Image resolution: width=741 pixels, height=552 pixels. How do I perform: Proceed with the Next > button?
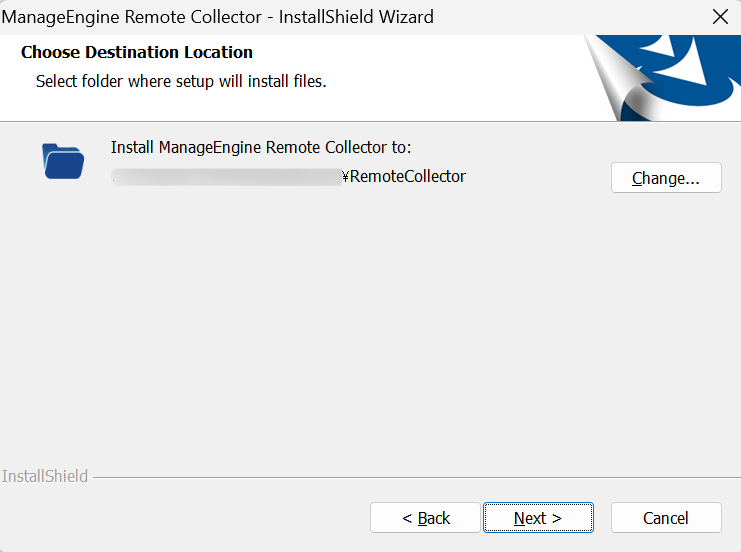[x=538, y=518]
